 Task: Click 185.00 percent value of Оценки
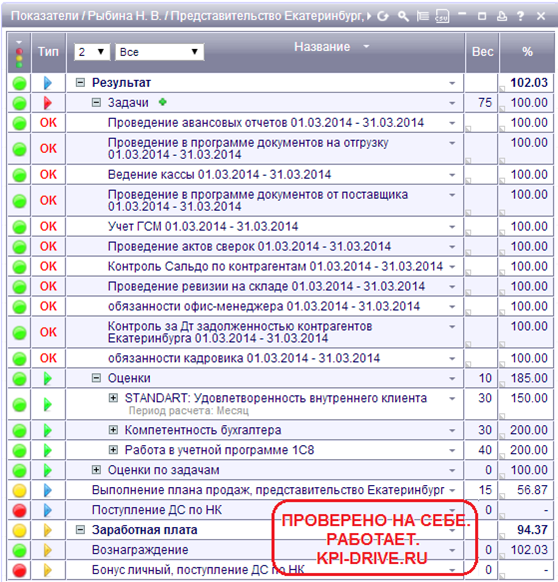coord(529,378)
